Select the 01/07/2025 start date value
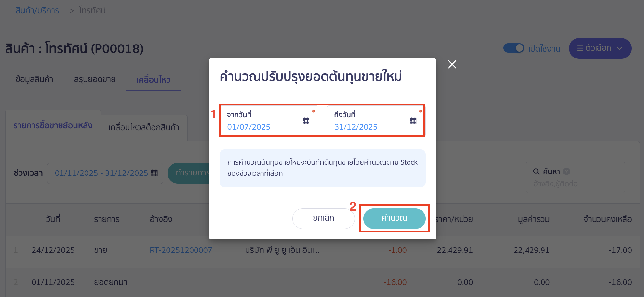Image resolution: width=644 pixels, height=297 pixels. [249, 127]
